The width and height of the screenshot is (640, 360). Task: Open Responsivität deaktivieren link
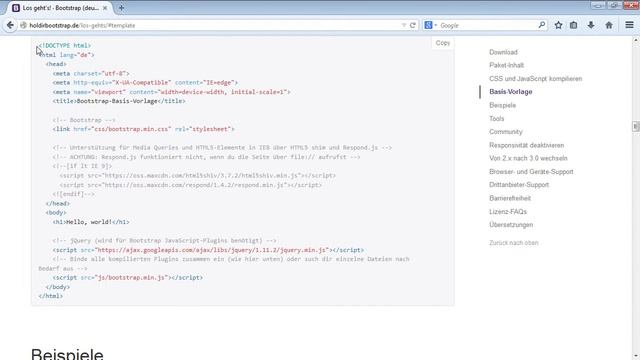(x=527, y=145)
